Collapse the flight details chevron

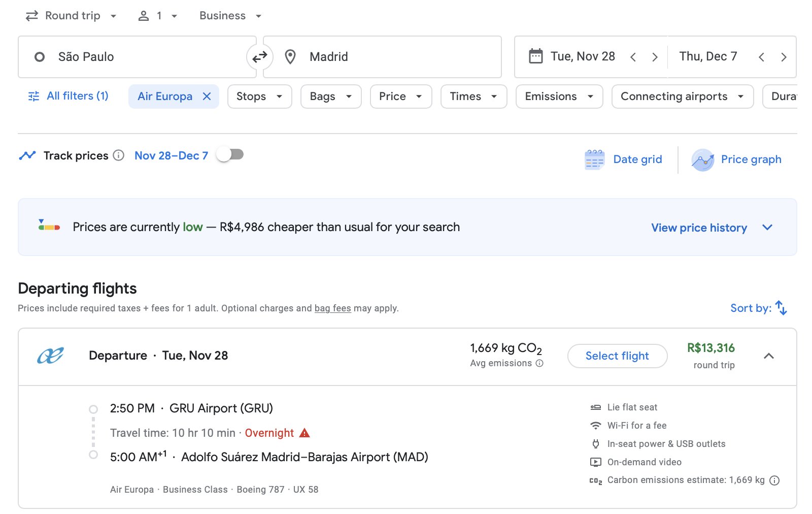[x=769, y=356]
